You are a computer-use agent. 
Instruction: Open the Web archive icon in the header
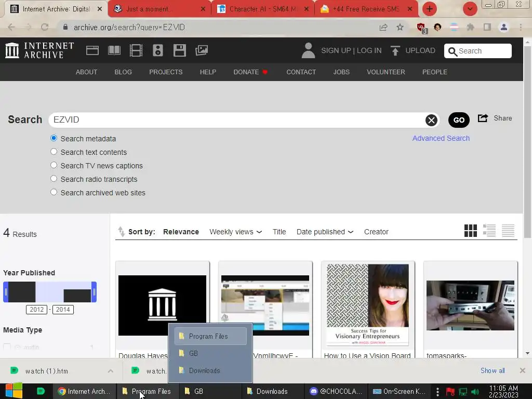click(x=92, y=50)
